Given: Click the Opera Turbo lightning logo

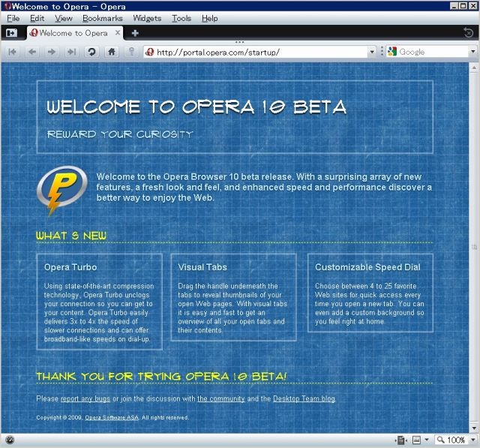Looking at the screenshot, I should tap(62, 190).
